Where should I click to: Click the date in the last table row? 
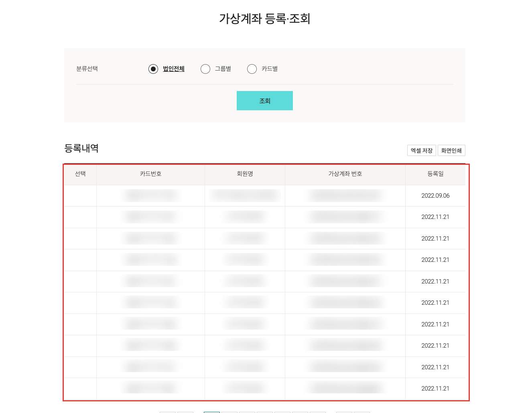[x=435, y=389]
